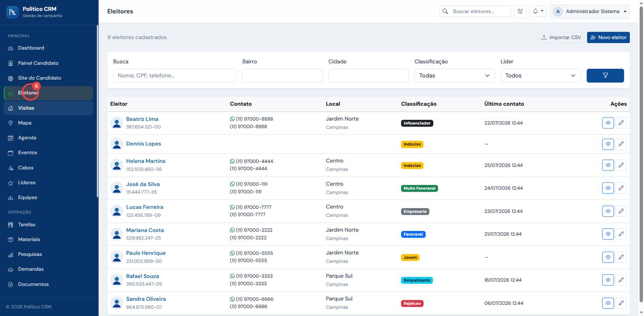Click the Eventos calendar icon

[11, 153]
